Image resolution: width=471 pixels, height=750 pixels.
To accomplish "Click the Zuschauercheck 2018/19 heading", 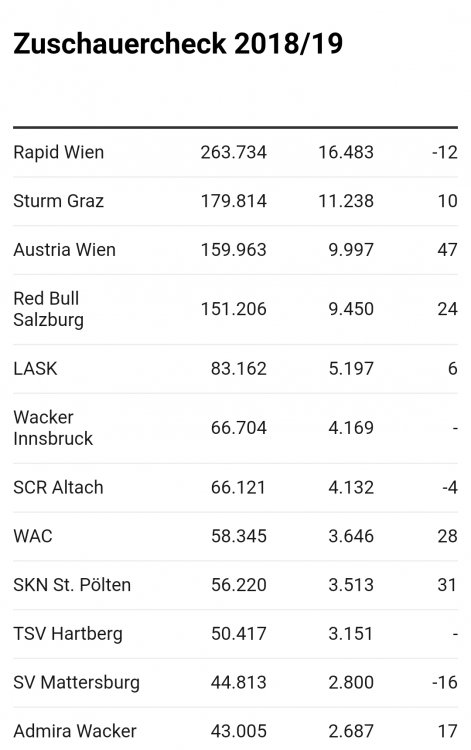I will pos(178,44).
